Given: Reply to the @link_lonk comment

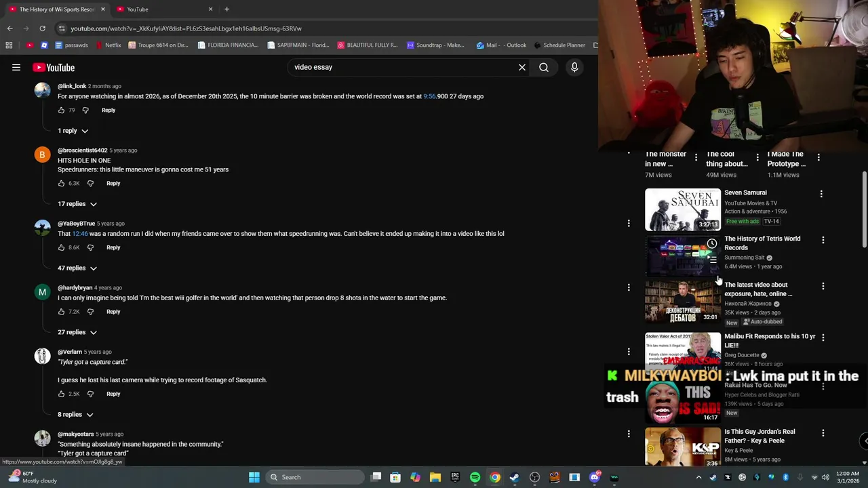Looking at the screenshot, I should click(x=108, y=110).
